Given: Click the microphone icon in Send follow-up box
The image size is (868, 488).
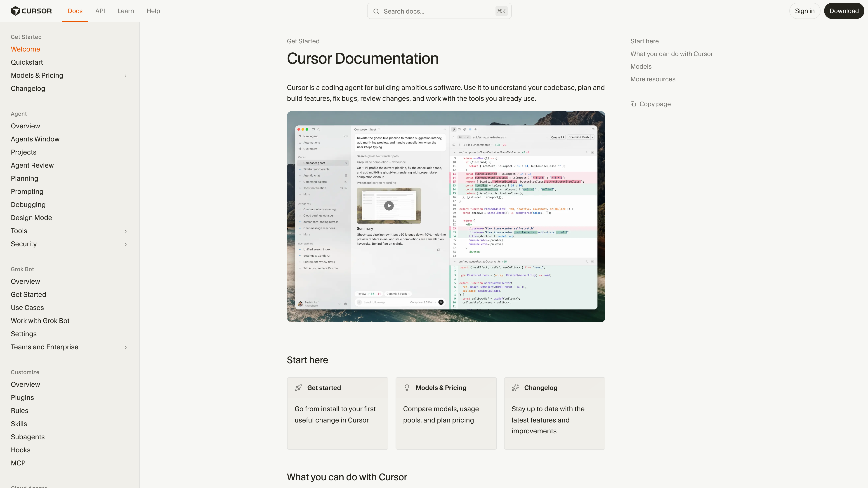Looking at the screenshot, I should (x=441, y=302).
